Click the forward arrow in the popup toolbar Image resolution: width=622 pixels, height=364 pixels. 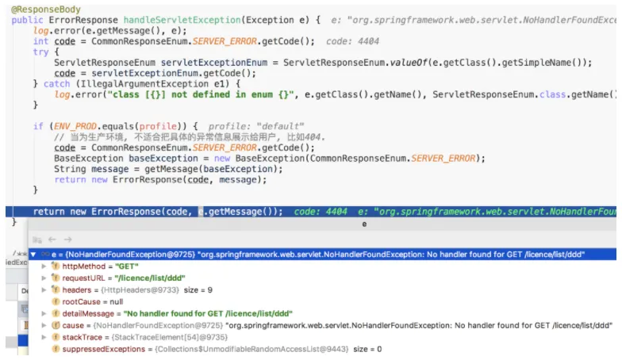point(68,239)
